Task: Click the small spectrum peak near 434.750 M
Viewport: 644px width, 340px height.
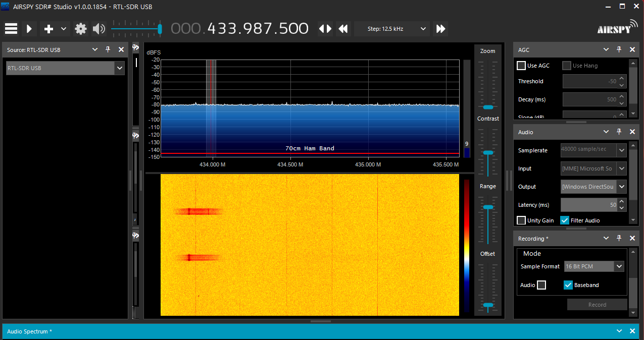Action: (x=332, y=103)
